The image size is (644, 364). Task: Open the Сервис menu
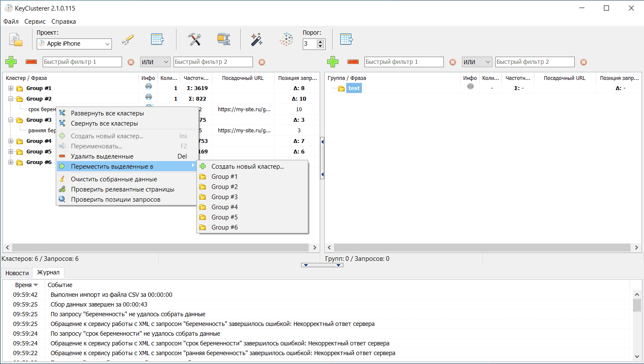point(35,22)
